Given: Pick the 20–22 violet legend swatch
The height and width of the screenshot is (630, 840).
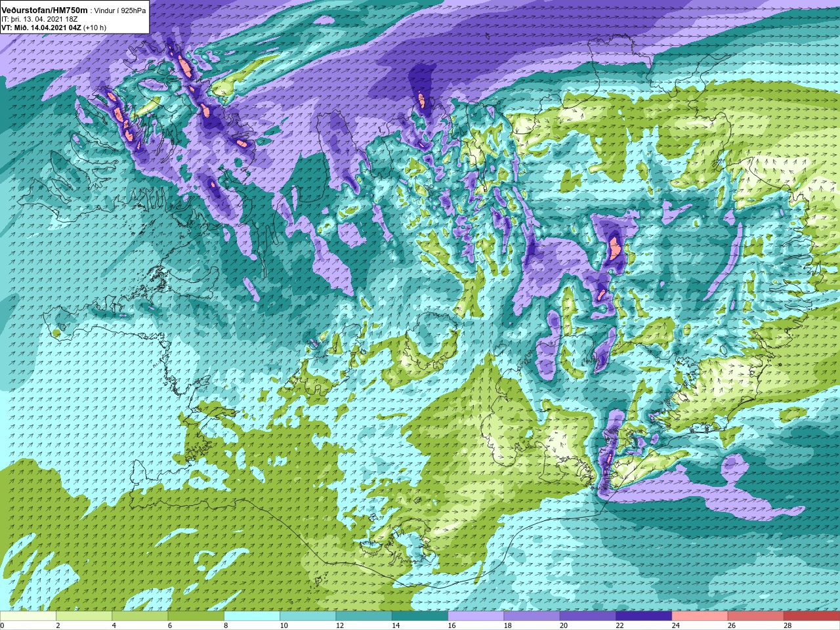Looking at the screenshot, I should tap(587, 616).
